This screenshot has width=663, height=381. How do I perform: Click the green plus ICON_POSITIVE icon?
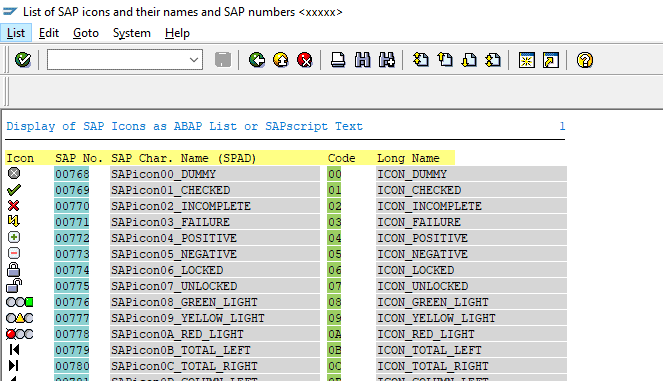pyautogui.click(x=14, y=237)
